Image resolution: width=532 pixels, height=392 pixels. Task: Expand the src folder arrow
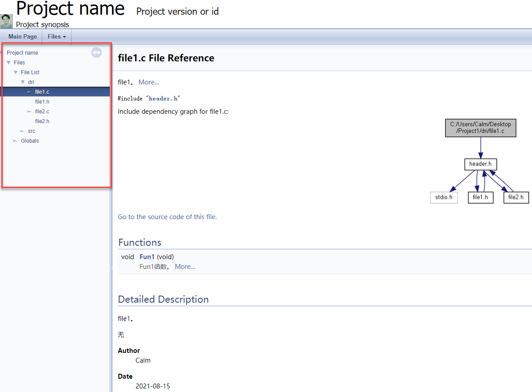pos(22,131)
